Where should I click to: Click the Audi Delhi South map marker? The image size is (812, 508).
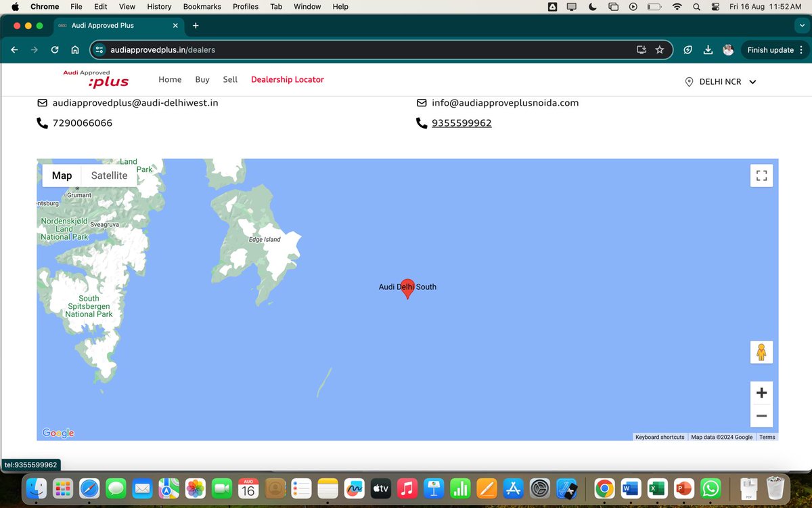point(407,289)
